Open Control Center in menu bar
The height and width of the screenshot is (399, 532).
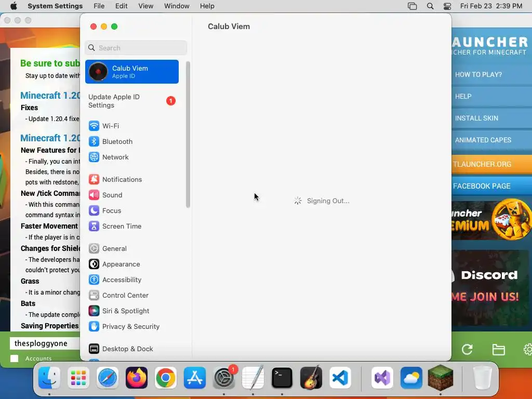pyautogui.click(x=447, y=6)
